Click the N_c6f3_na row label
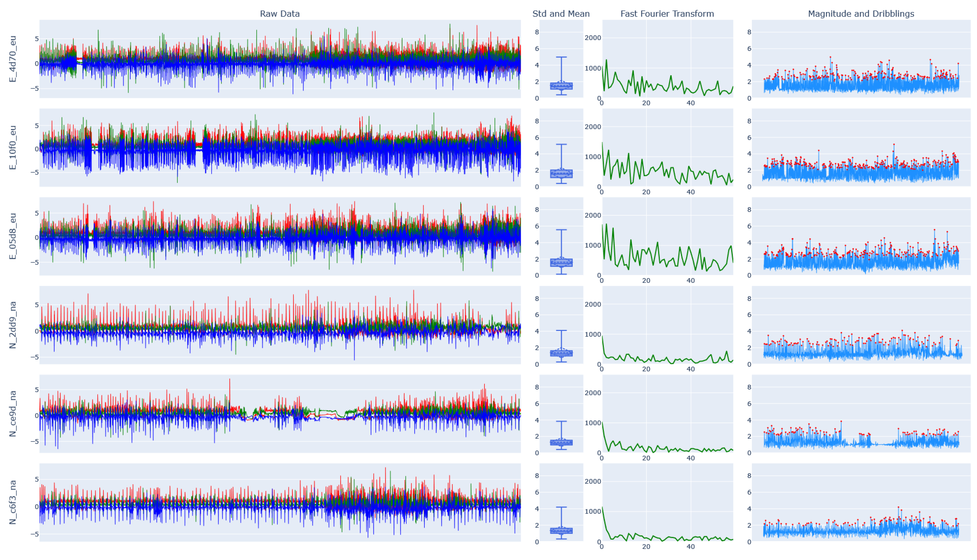Viewport: 977px width, 560px height. click(x=13, y=502)
